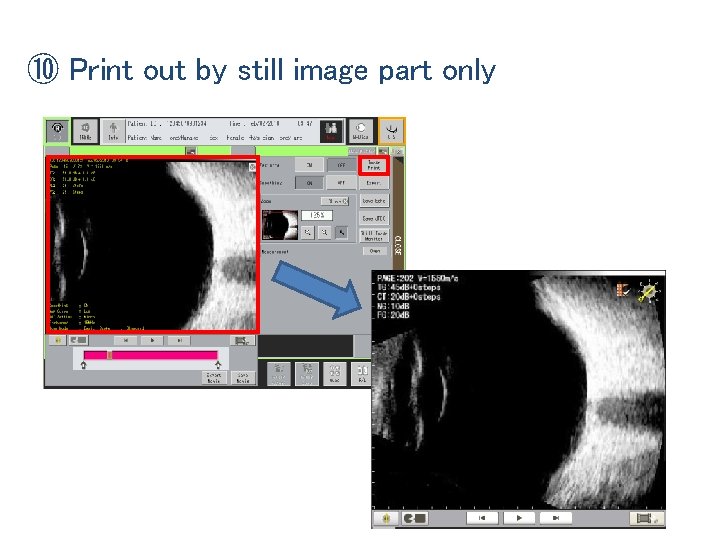Click the right range arrow under pink bar
This screenshot has width=720, height=540.
tap(218, 365)
